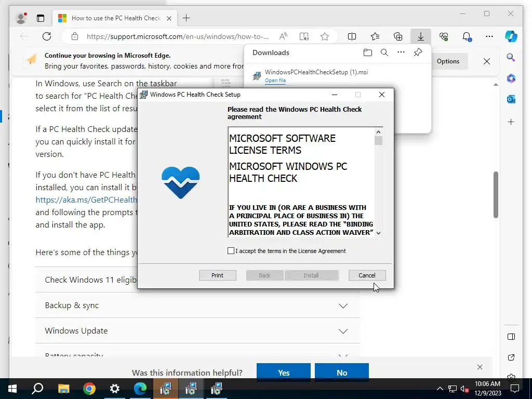
Task: Open the tab actions menu icon
Action: tap(41, 18)
